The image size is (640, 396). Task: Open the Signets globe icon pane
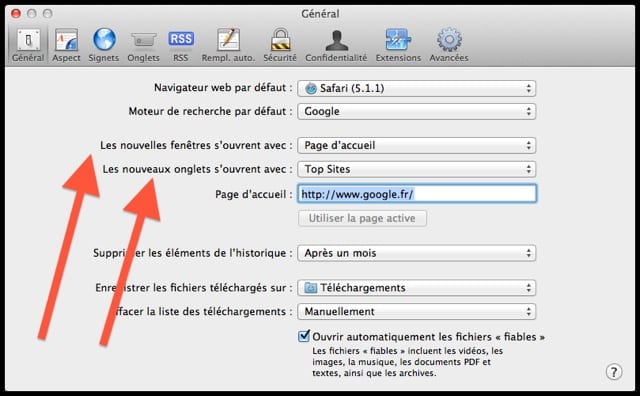pos(104,45)
